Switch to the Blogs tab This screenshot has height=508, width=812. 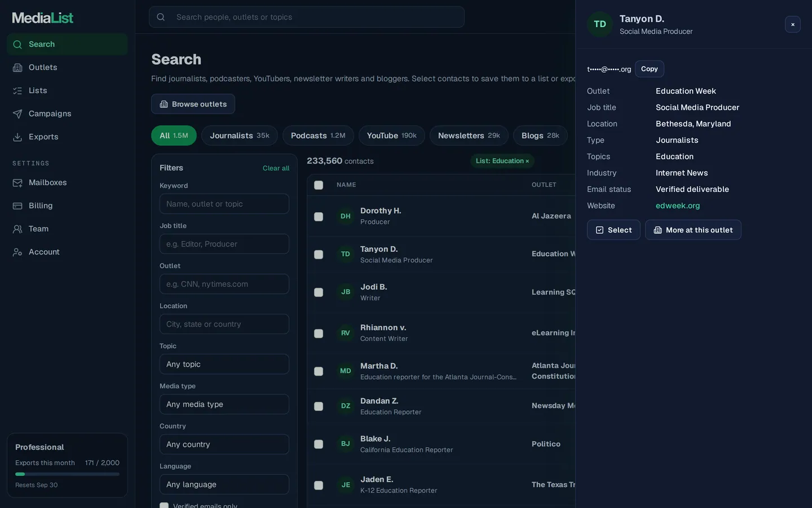540,135
